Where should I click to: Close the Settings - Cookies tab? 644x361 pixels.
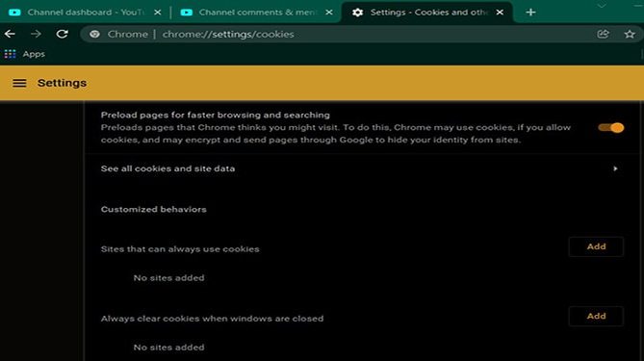pos(500,13)
